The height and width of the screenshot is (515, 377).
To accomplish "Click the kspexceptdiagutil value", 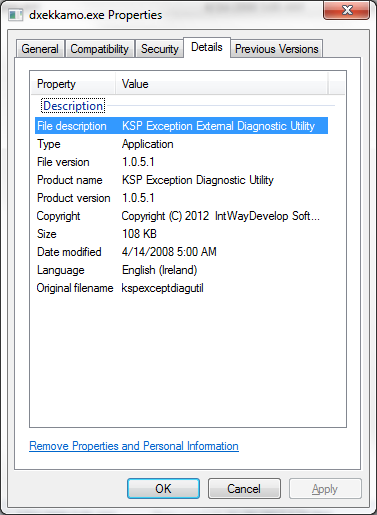I will (162, 288).
